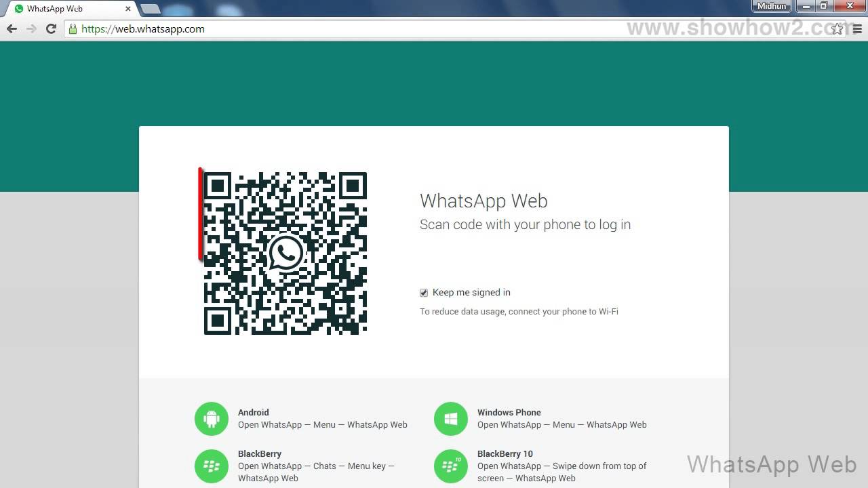Click the WhatsApp favicon on the tab
This screenshot has height=488, width=868.
18,9
